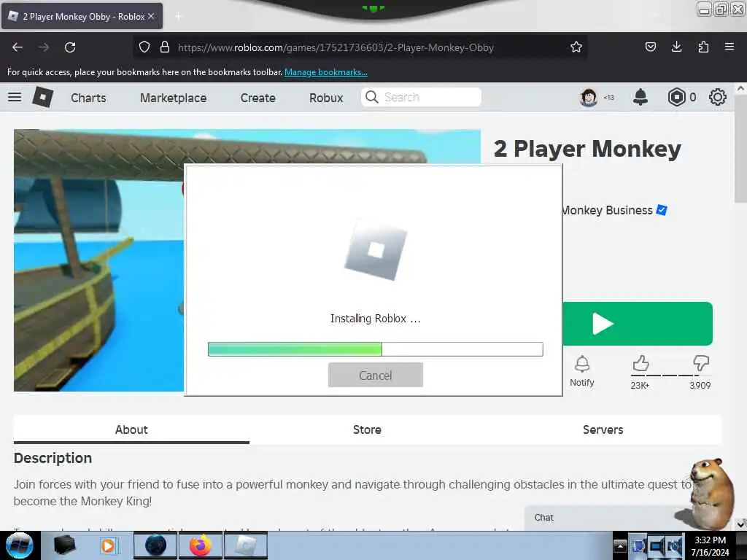
Task: Open the Robux balance icon
Action: [x=676, y=97]
